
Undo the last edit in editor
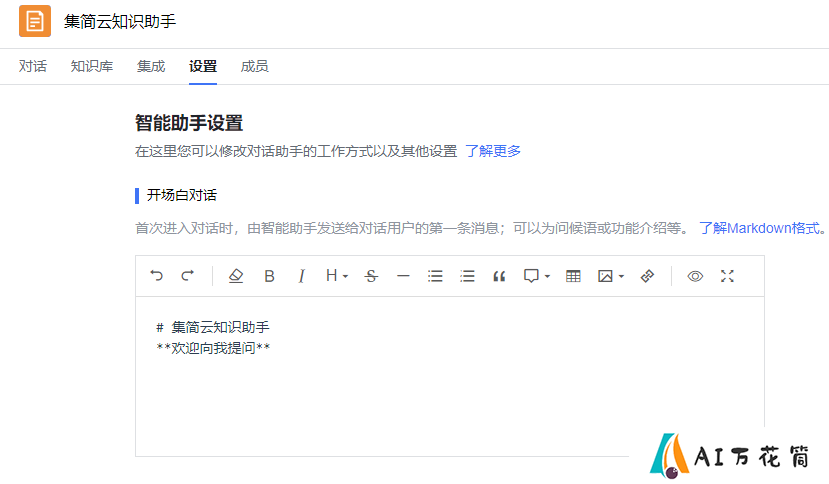pos(156,276)
